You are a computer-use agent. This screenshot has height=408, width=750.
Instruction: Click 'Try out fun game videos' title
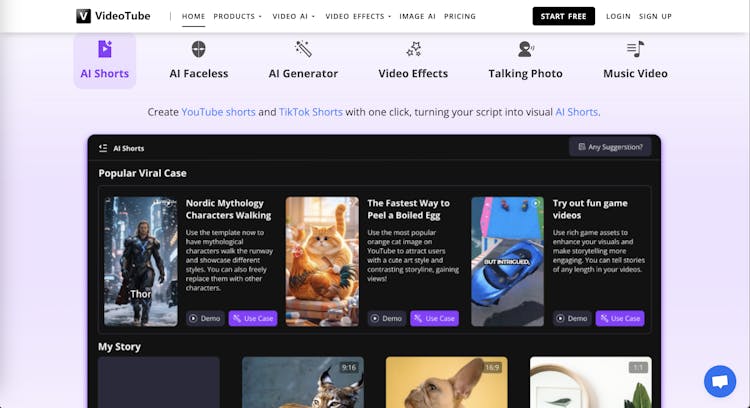[590, 209]
